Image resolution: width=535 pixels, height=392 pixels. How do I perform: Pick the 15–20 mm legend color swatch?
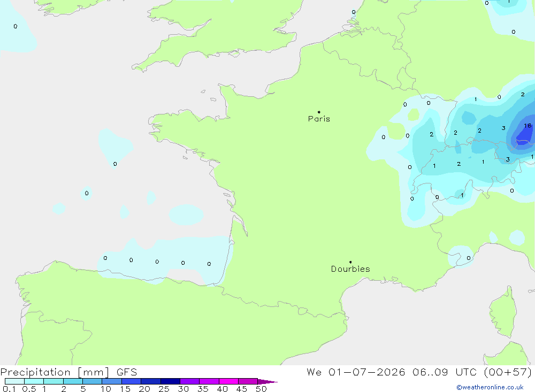tap(132, 381)
